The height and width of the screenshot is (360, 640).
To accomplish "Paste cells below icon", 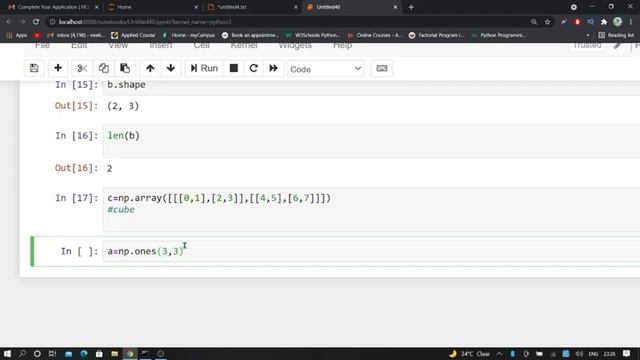I will point(125,68).
